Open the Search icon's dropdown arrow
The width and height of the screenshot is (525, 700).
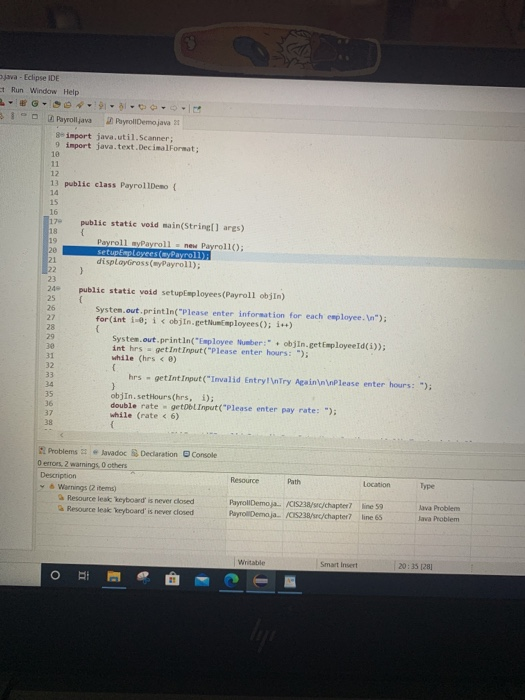pyautogui.click(x=89, y=106)
